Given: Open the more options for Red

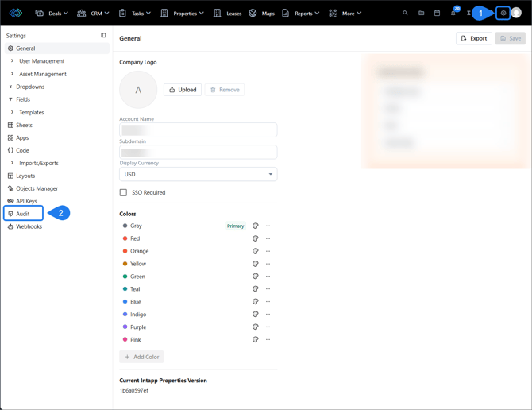Looking at the screenshot, I should [268, 238].
